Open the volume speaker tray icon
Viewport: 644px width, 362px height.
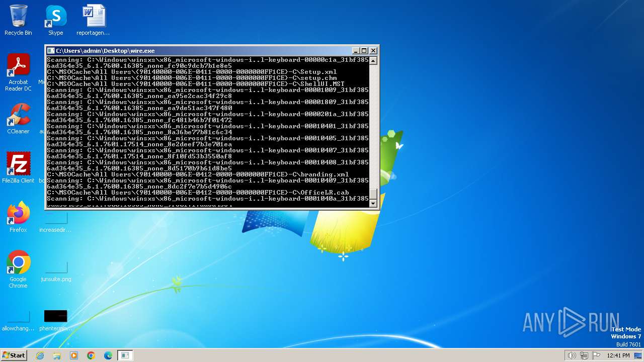tap(572, 355)
